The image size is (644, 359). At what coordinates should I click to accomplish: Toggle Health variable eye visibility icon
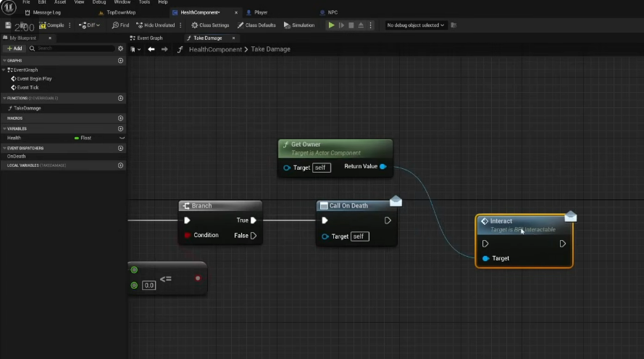pyautogui.click(x=122, y=138)
